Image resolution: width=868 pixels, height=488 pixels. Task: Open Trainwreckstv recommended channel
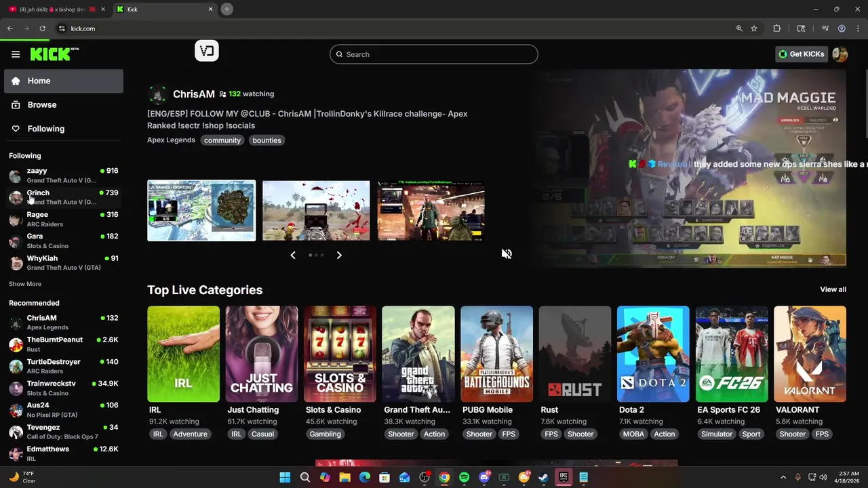[64, 388]
